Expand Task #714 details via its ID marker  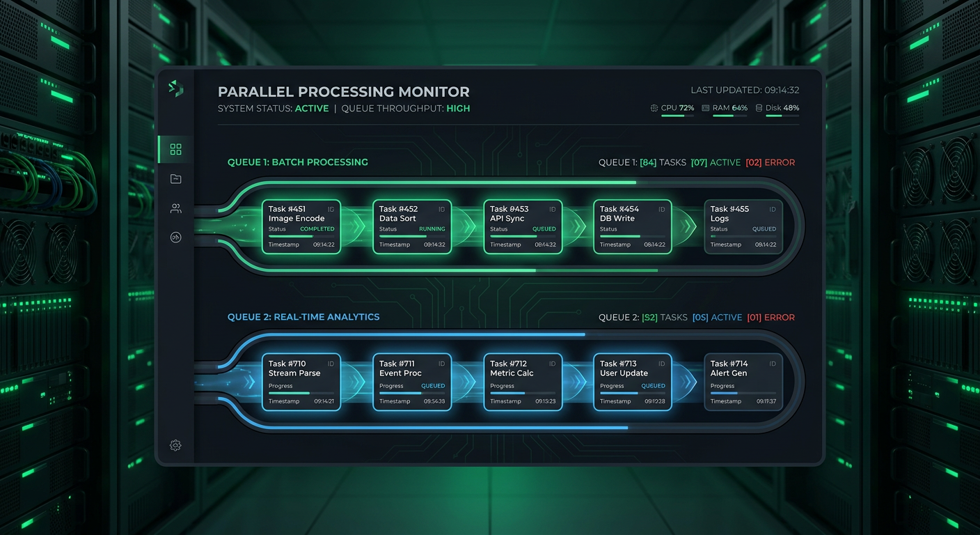[x=773, y=363]
